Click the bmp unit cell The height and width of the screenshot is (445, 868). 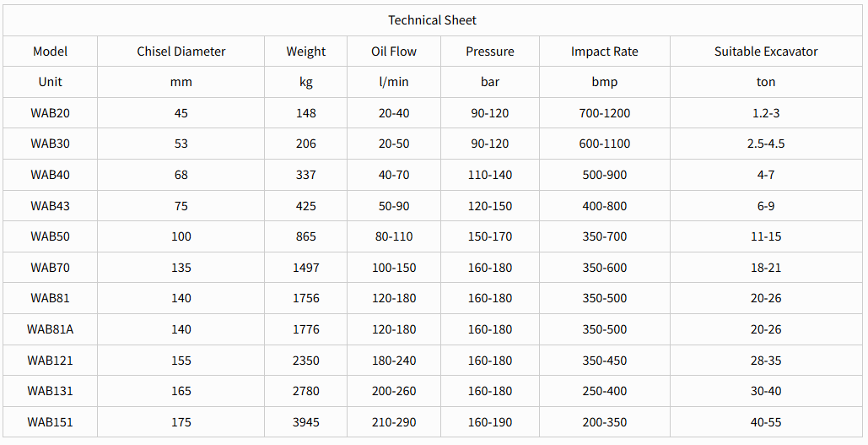click(x=604, y=82)
